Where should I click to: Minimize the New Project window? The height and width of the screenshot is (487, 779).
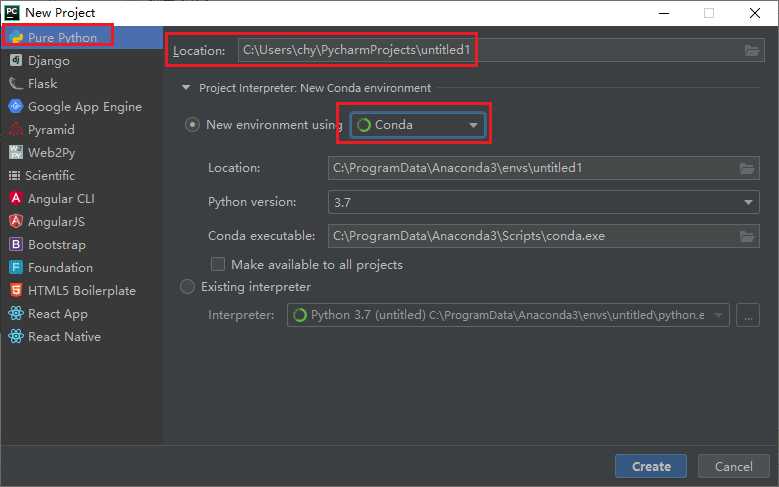pyautogui.click(x=664, y=13)
